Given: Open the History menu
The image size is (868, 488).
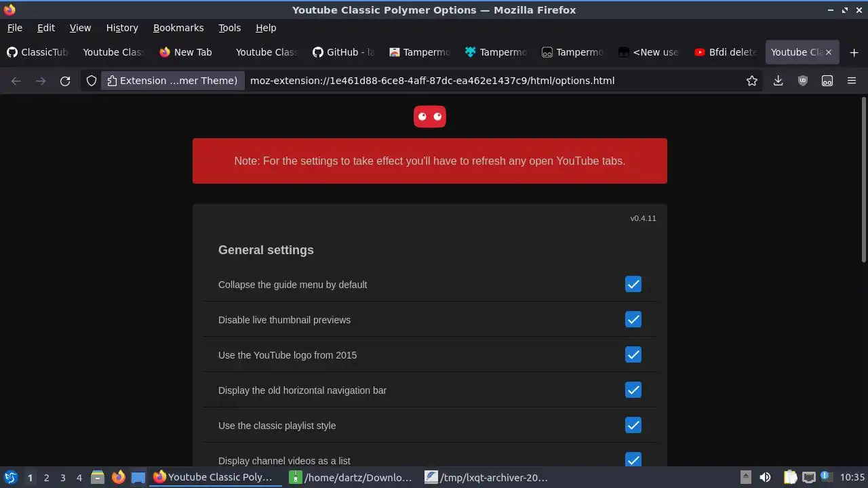Looking at the screenshot, I should tap(122, 28).
